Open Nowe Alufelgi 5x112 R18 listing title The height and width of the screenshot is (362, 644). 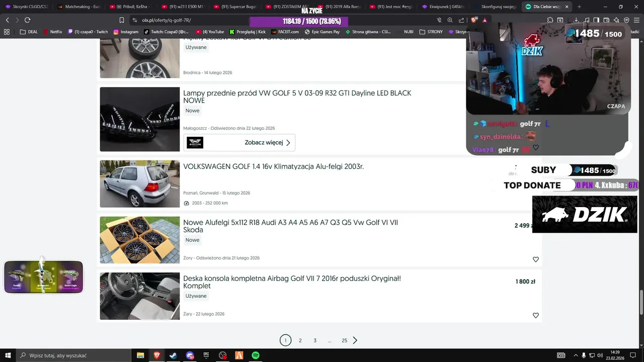tap(290, 226)
